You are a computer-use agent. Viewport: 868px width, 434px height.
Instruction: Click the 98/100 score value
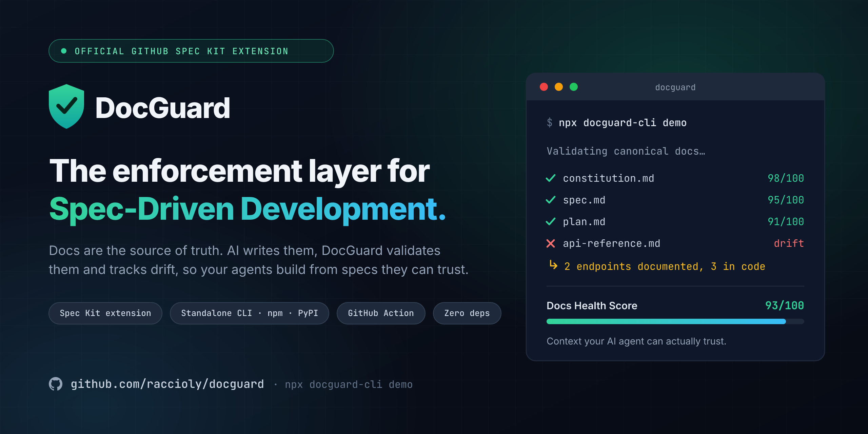pos(786,178)
